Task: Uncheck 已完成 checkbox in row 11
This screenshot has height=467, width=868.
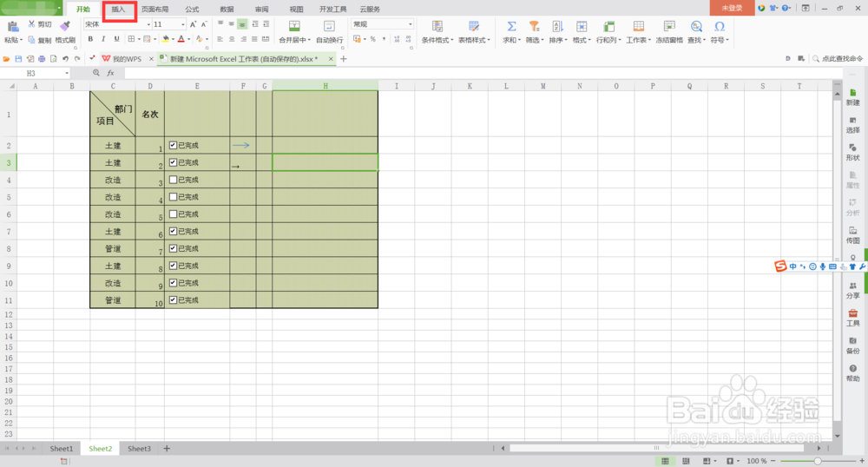Action: click(174, 299)
